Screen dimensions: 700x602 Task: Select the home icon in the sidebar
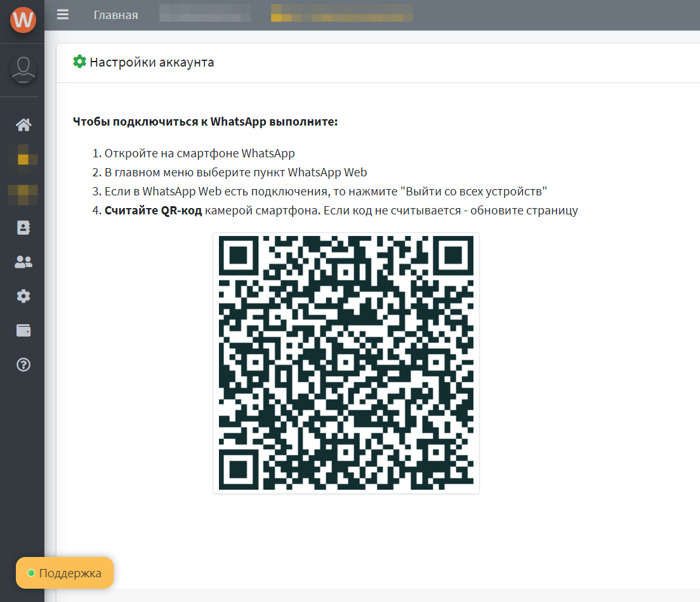[x=23, y=124]
